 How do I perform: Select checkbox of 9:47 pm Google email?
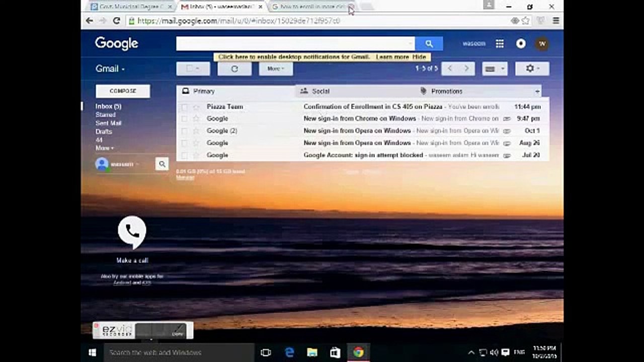184,119
